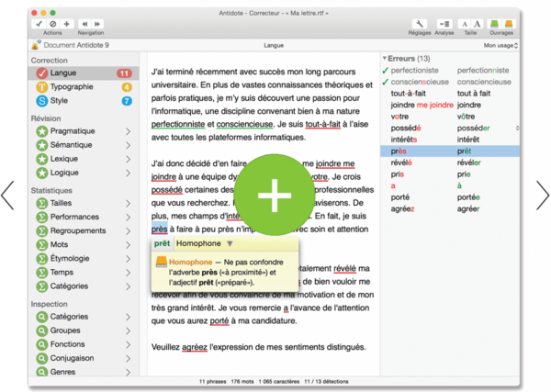Click the stepper beside posséder correction
Viewport: 551px width, 392px height.
pos(517,128)
